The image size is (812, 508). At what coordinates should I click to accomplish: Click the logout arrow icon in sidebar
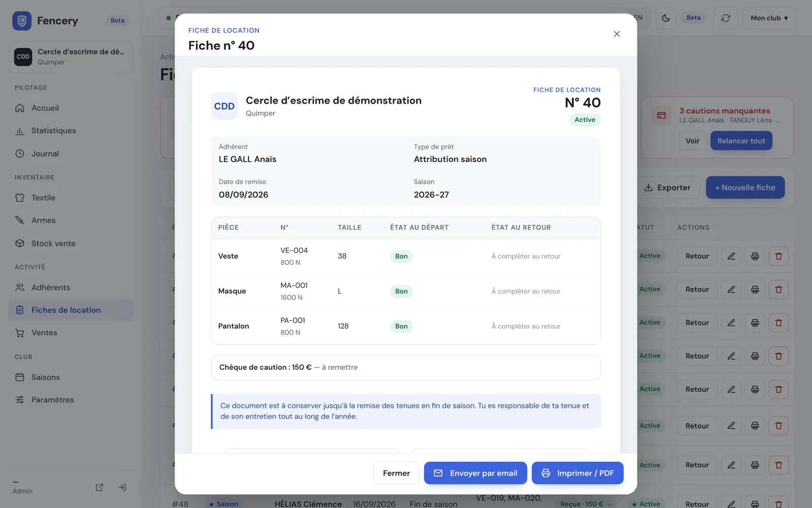[122, 487]
